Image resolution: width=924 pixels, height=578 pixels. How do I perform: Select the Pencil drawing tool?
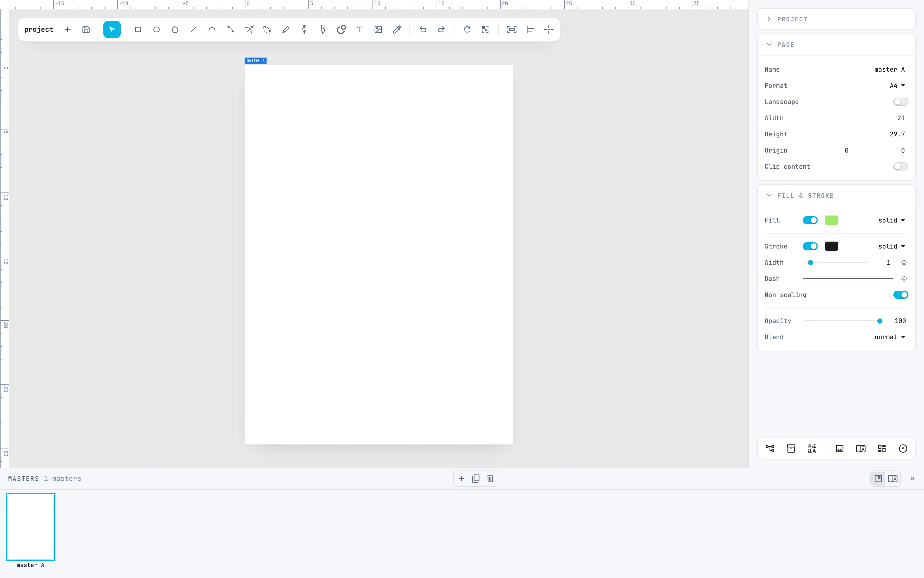click(286, 29)
